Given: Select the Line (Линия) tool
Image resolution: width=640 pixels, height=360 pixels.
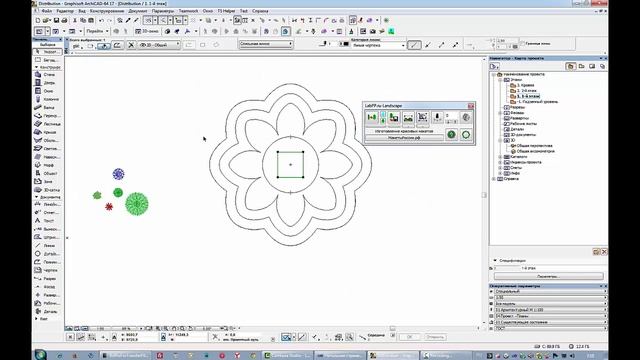Looking at the screenshot, I should (47, 246).
